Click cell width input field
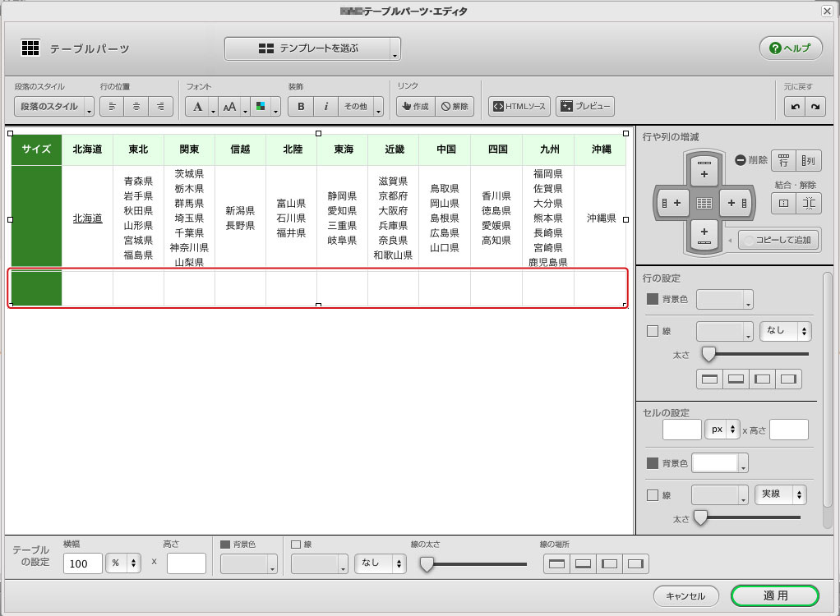Image resolution: width=840 pixels, height=616 pixels. (x=682, y=430)
